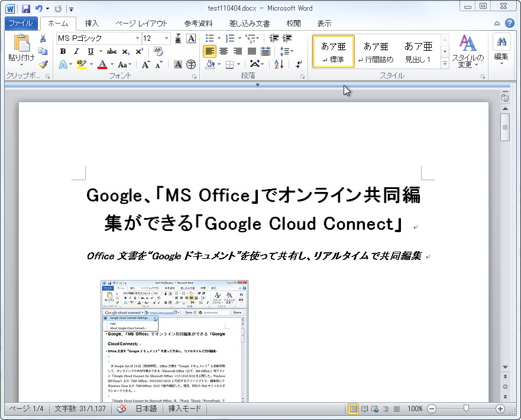
Task: Switch to the 校閲 tab
Action: coord(293,23)
